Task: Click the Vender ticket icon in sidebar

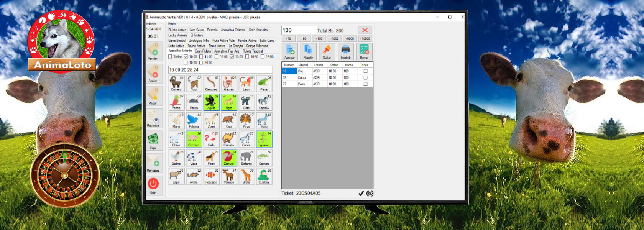Action: pyautogui.click(x=154, y=51)
